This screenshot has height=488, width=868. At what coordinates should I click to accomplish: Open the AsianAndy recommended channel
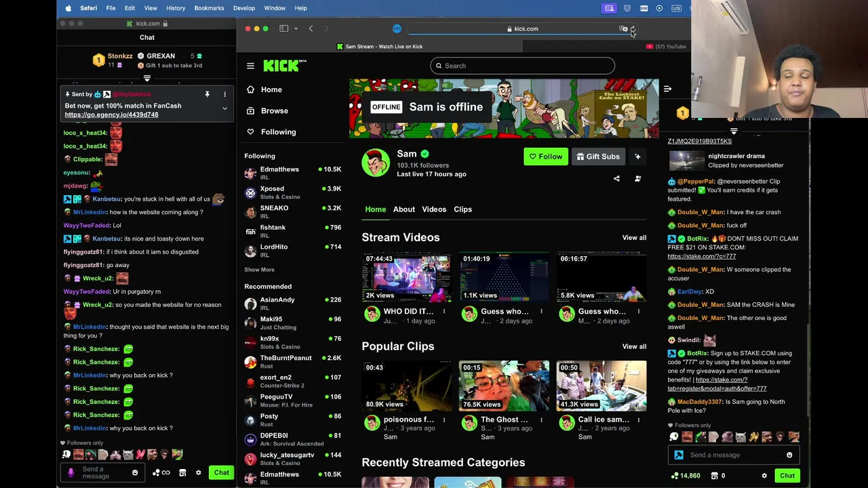pos(293,303)
